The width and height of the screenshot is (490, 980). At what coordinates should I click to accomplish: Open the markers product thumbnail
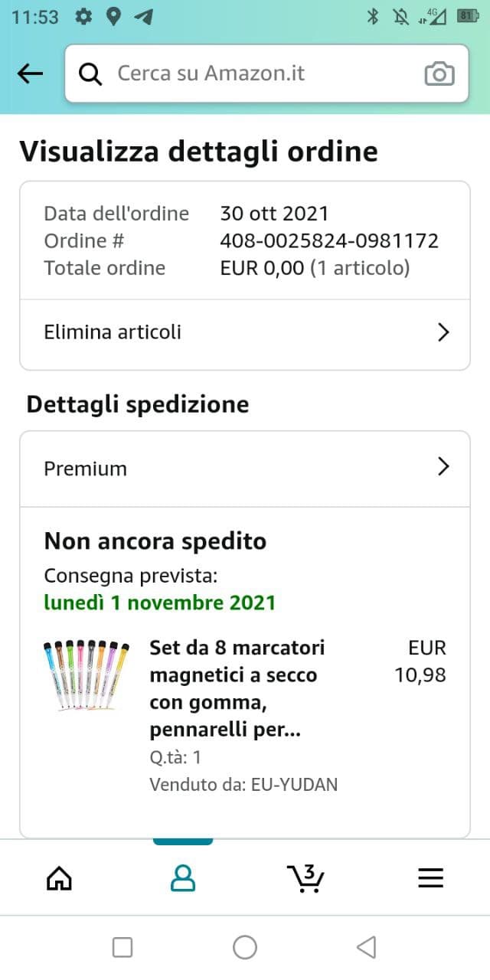point(87,675)
